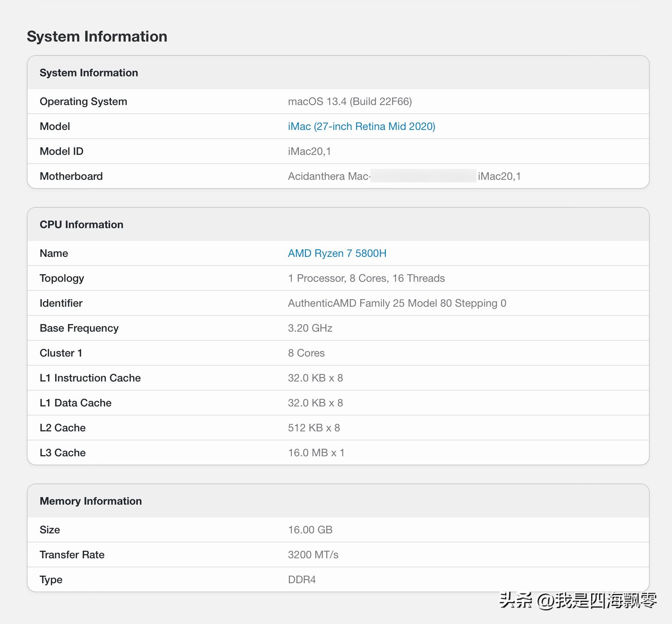The width and height of the screenshot is (672, 624).
Task: Click the 3200 MT/s transfer rate value
Action: click(x=313, y=554)
